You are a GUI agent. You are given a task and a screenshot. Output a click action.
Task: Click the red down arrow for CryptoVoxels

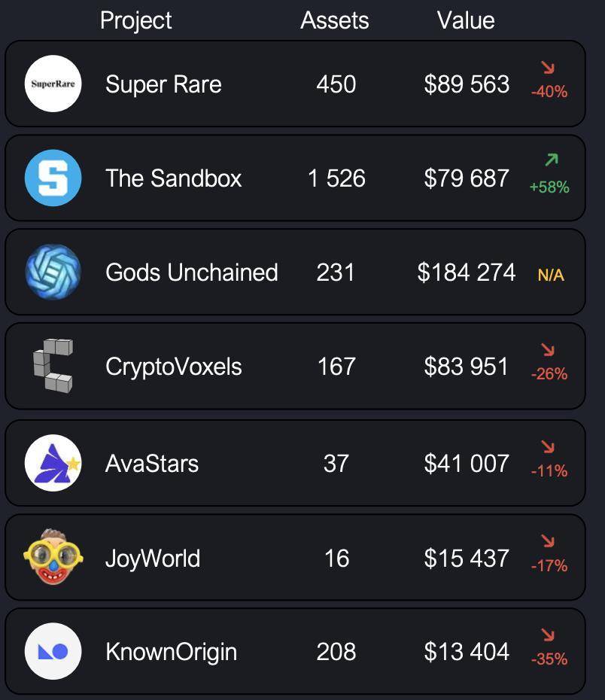[548, 350]
